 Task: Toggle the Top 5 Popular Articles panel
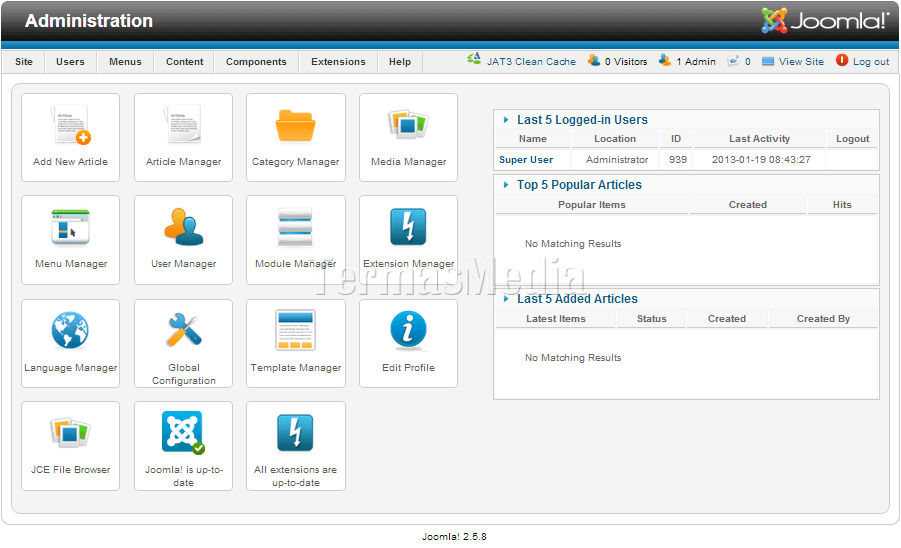[506, 185]
